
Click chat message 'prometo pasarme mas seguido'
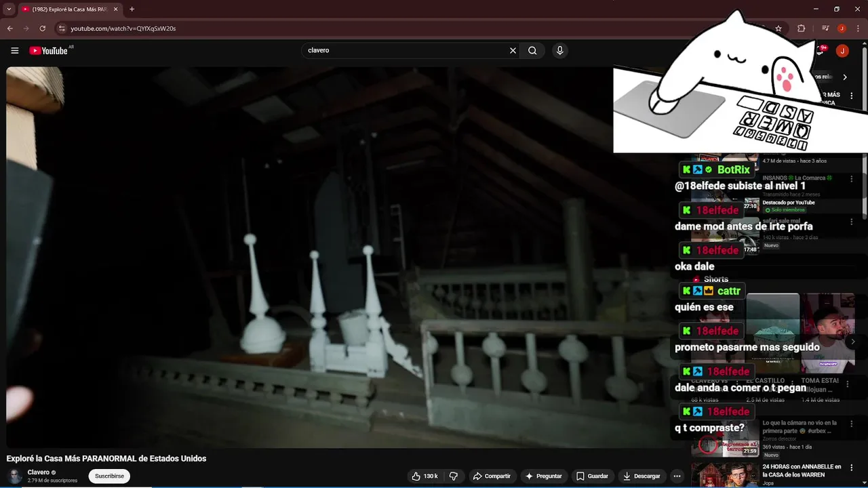tap(747, 347)
